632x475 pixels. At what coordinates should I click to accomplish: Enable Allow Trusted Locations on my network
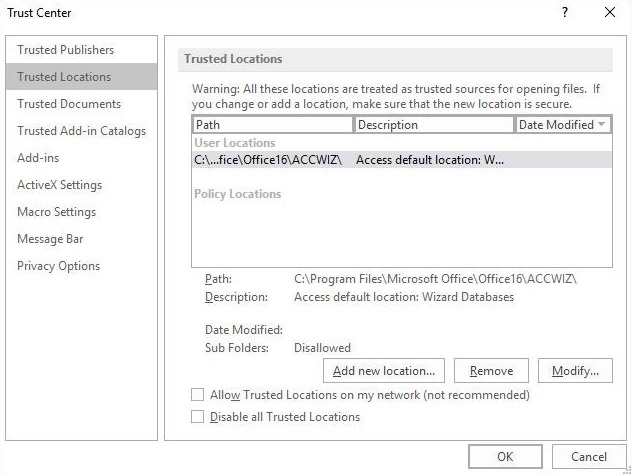198,395
